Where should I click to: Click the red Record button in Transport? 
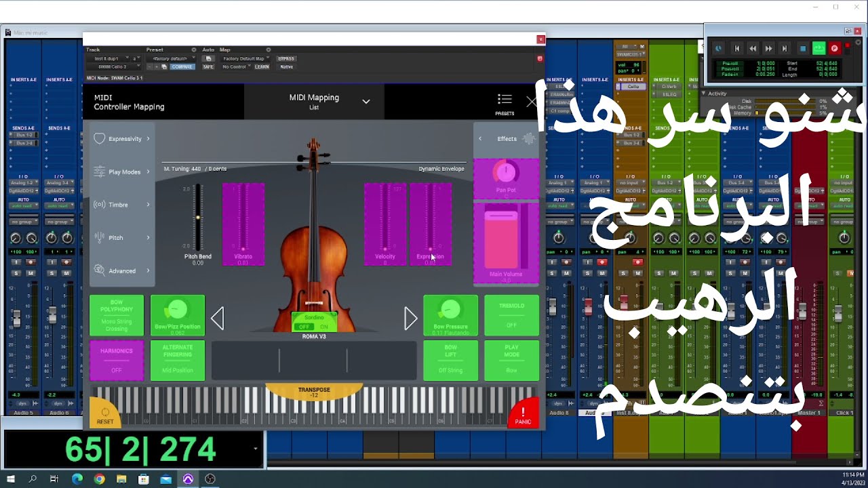pos(835,49)
